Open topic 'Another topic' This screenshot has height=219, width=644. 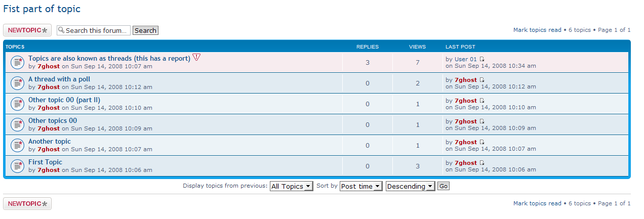coord(50,141)
